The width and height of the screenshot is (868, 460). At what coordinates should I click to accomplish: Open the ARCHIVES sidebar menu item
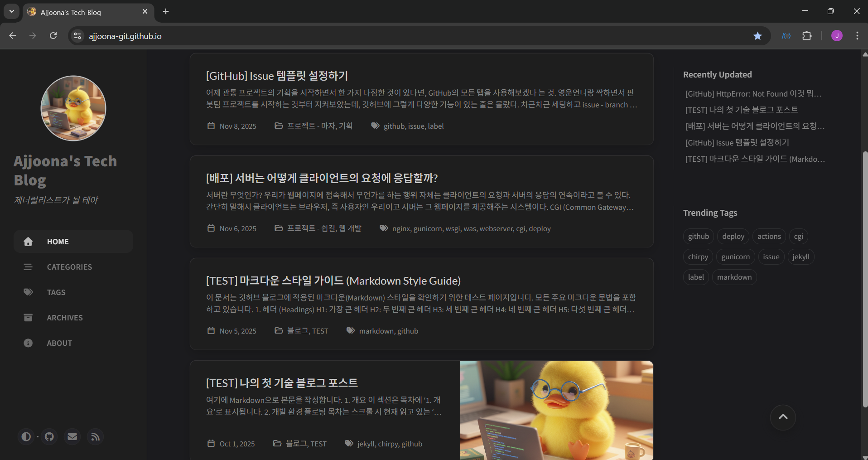pos(65,318)
